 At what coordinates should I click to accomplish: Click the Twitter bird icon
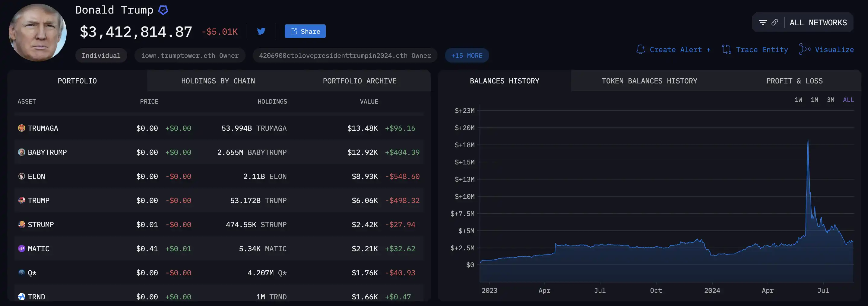point(261,31)
